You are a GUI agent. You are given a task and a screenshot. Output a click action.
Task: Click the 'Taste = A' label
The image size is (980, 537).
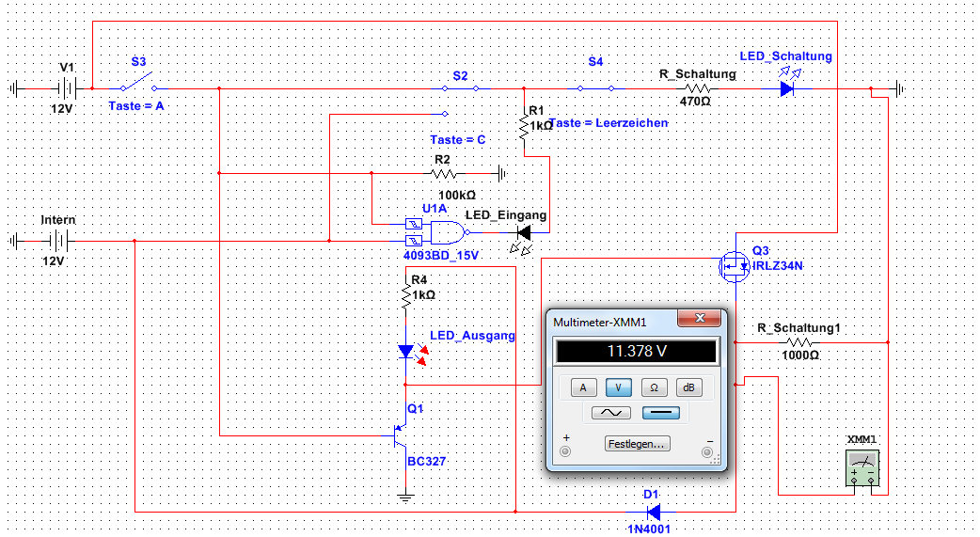(x=136, y=106)
